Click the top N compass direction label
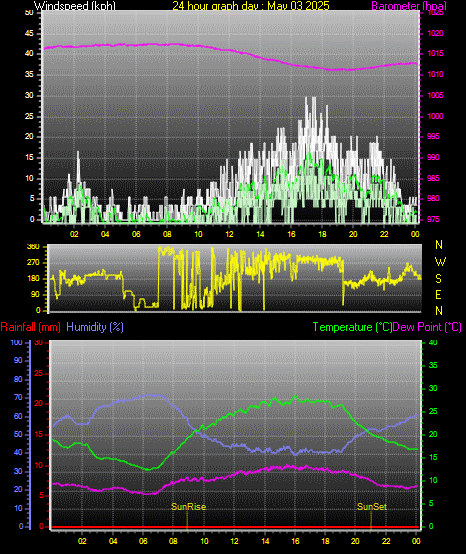Image resolution: width=466 pixels, height=554 pixels. (439, 244)
